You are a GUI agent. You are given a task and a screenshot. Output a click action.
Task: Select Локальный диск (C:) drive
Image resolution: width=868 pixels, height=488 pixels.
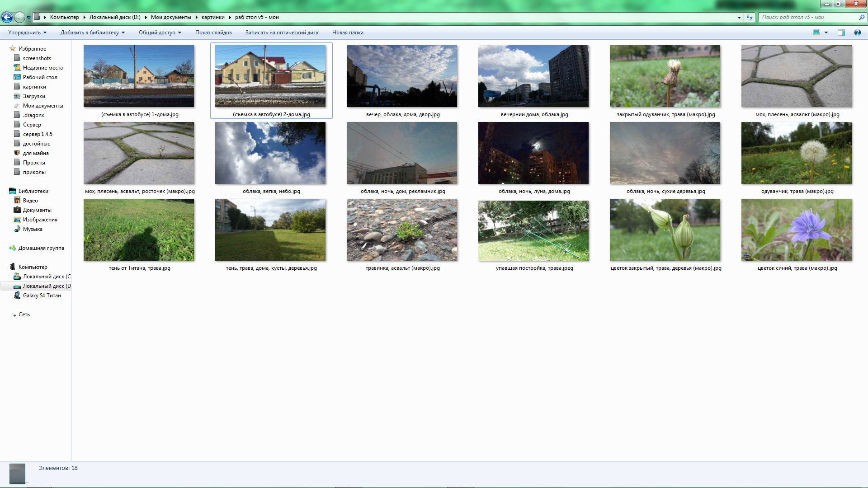pos(46,277)
